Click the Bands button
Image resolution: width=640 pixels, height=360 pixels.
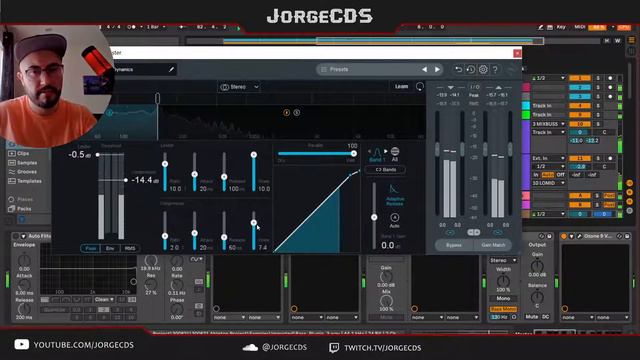385,170
